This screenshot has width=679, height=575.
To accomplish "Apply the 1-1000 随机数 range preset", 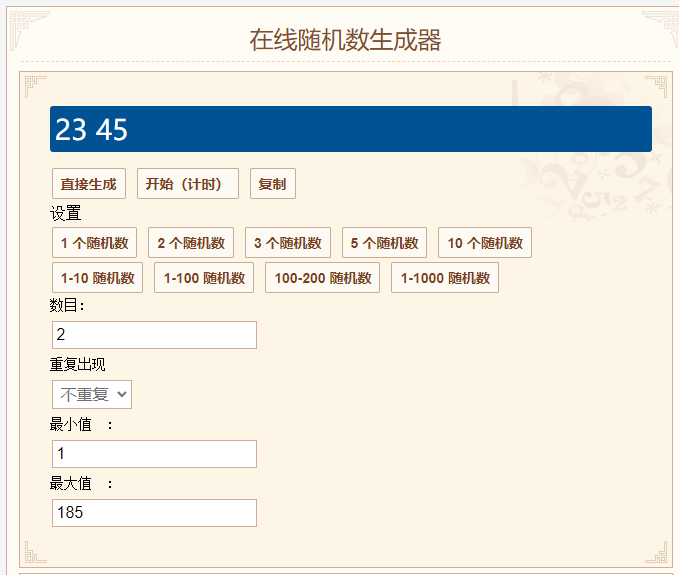I will pos(445,278).
